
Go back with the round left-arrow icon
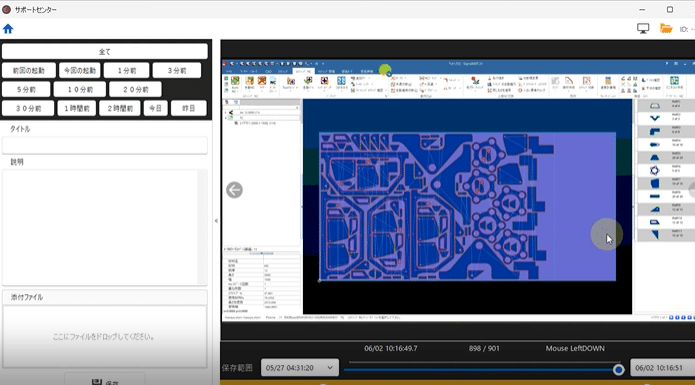point(234,190)
